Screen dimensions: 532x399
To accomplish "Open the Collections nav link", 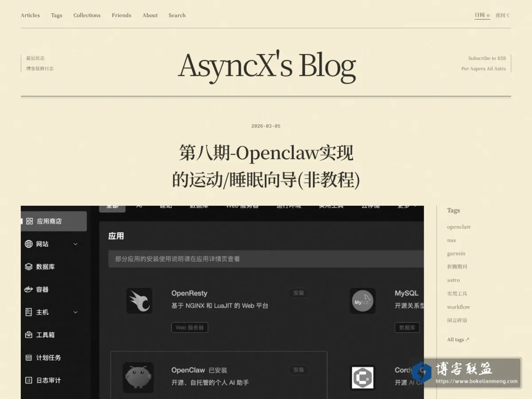I will pyautogui.click(x=87, y=15).
